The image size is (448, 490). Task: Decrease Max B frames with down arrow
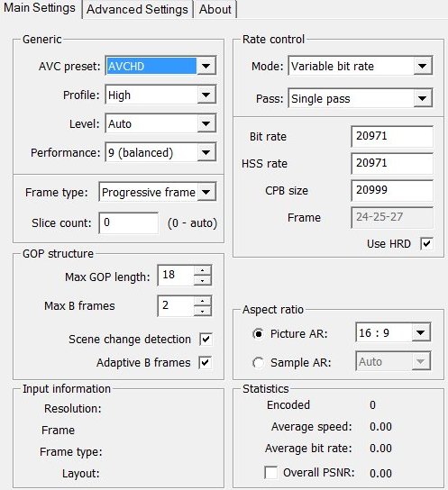pos(203,311)
